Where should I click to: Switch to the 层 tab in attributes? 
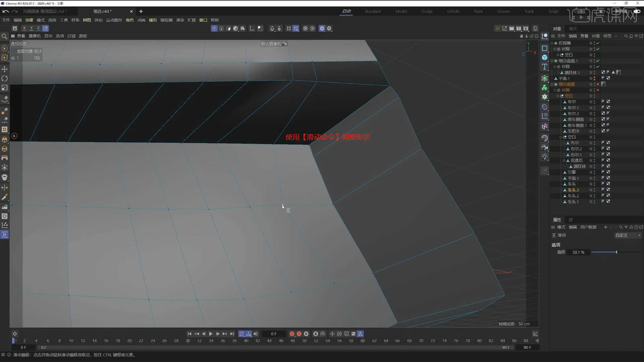pos(571,220)
